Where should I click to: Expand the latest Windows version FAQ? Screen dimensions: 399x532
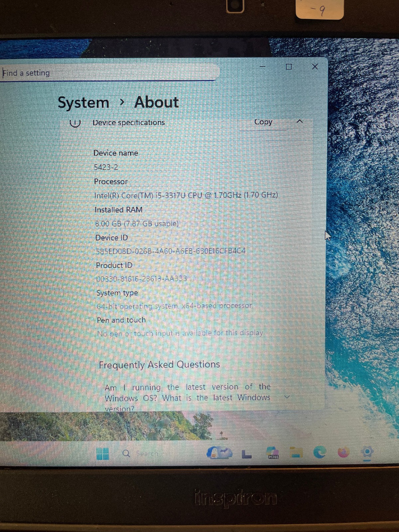(287, 397)
